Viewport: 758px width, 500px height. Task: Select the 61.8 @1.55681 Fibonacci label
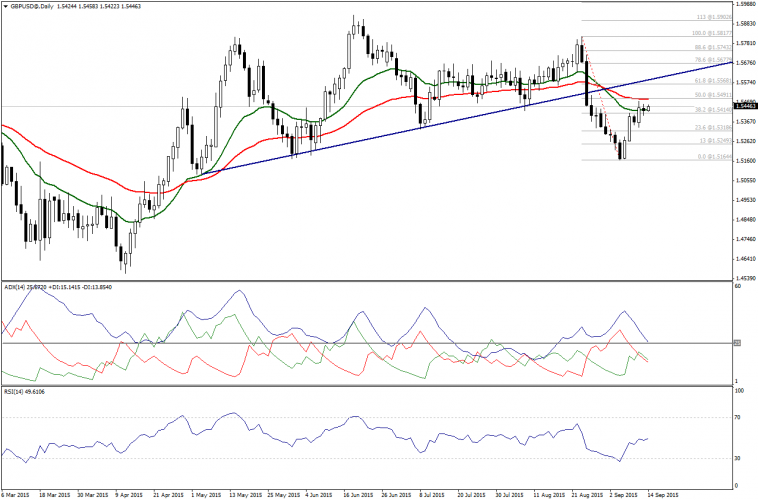pos(713,81)
